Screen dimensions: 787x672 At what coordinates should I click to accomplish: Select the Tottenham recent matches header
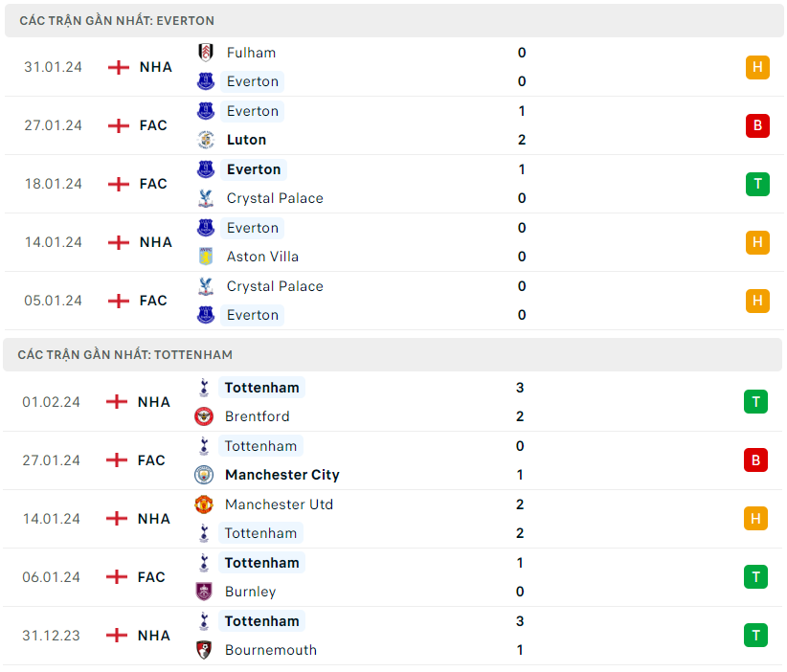(x=125, y=354)
